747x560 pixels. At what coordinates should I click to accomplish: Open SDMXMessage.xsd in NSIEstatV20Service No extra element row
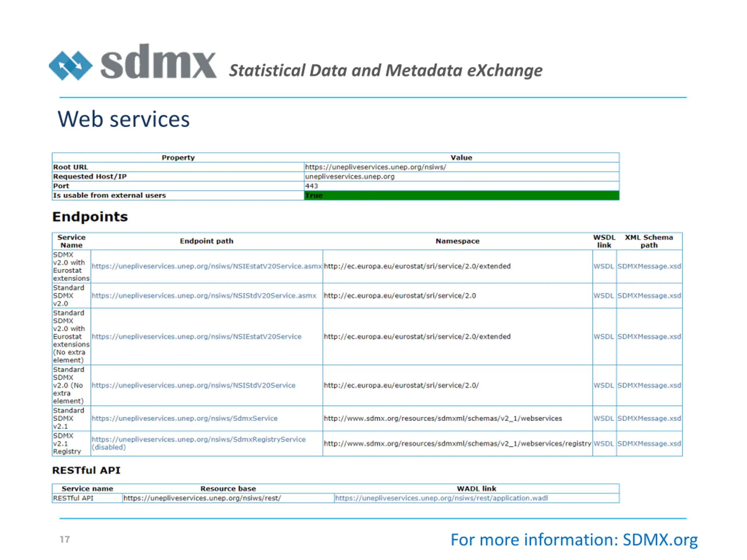pos(649,337)
